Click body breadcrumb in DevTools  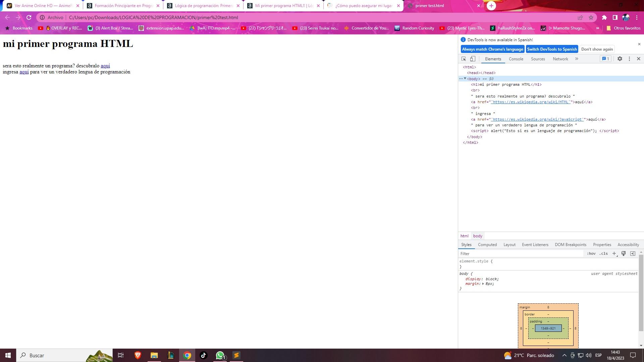pyautogui.click(x=478, y=236)
